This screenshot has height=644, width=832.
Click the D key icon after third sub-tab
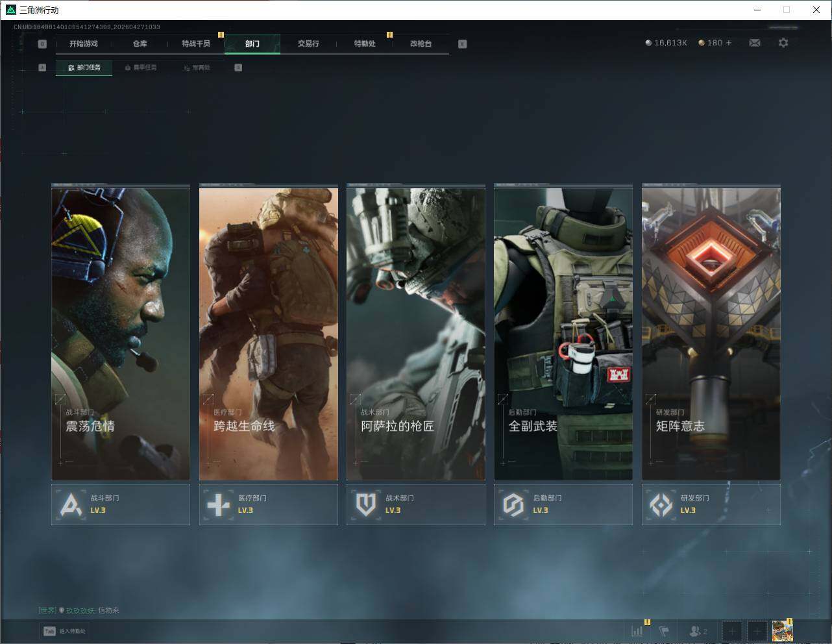(x=238, y=68)
